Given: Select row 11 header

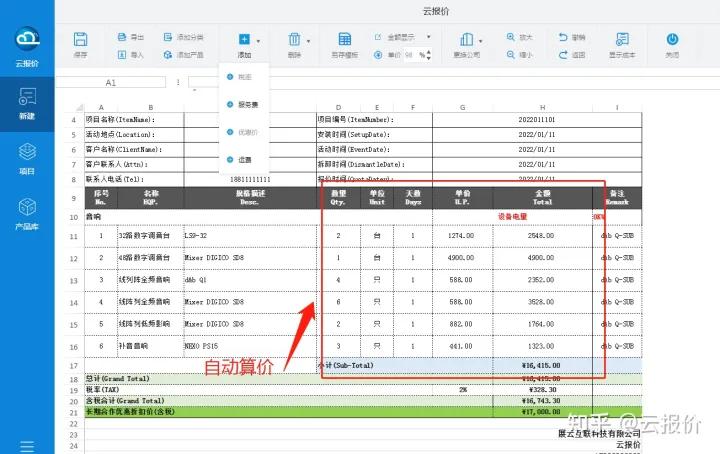Looking at the screenshot, I should pyautogui.click(x=73, y=236).
